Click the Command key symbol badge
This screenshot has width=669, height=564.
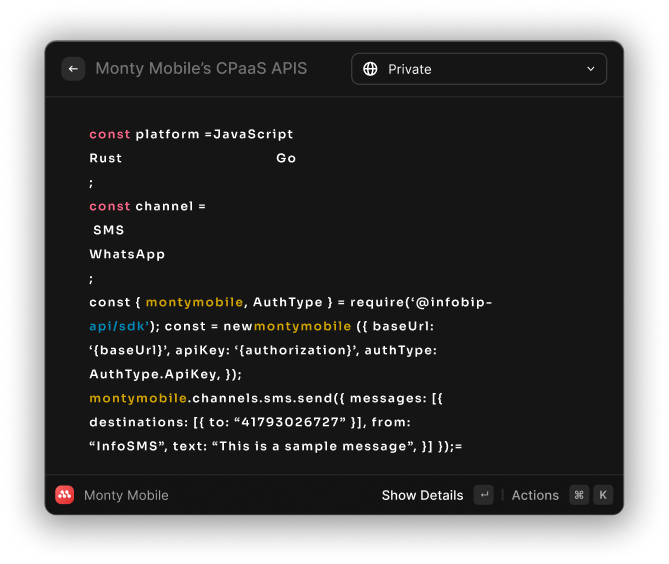pyautogui.click(x=579, y=495)
